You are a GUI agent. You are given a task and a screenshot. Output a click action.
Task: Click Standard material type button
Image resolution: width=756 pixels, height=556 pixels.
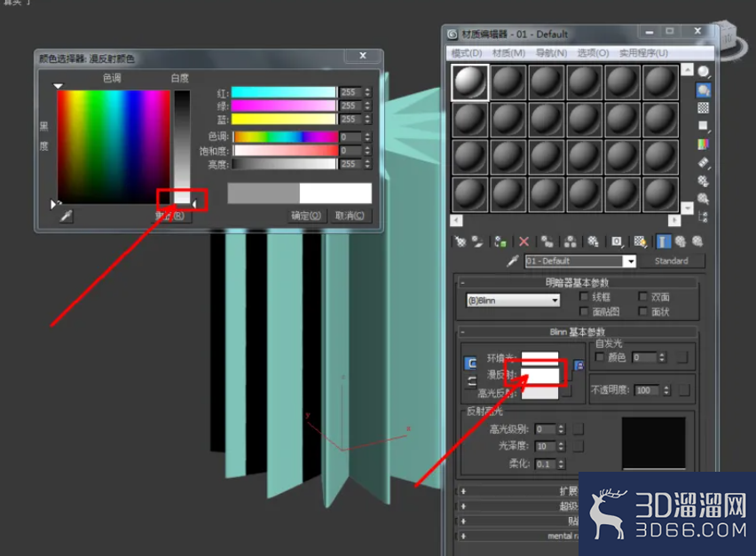pyautogui.click(x=671, y=261)
